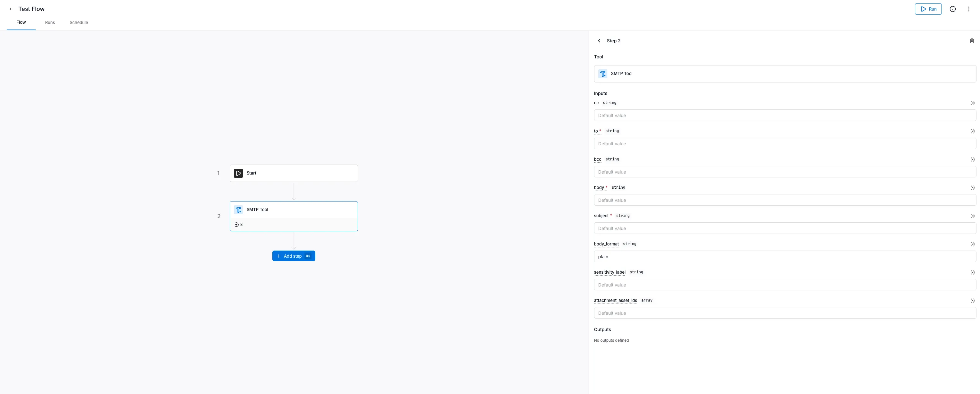Viewport: 980px width, 394px height.
Task: Go back via arrow in Step 2 panel
Action: click(599, 40)
